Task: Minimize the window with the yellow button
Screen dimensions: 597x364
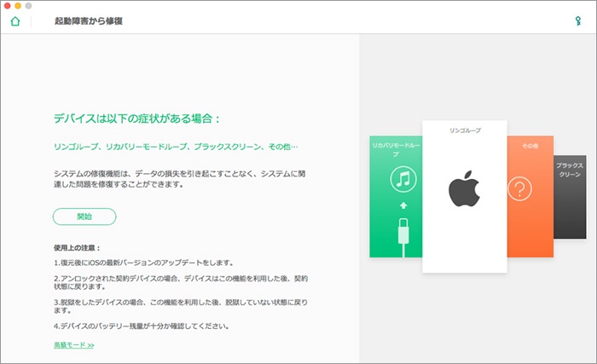Action: (x=18, y=6)
